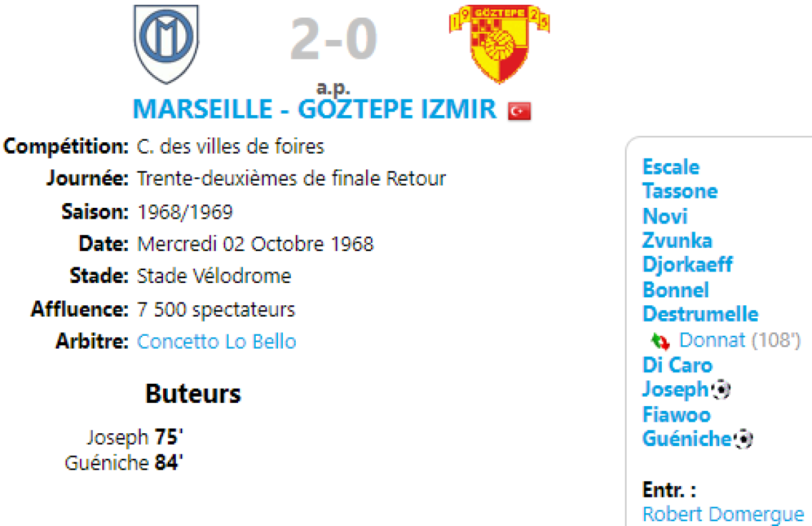The width and height of the screenshot is (812, 526).
Task: Open coach Robert Domergue's profile
Action: [723, 514]
